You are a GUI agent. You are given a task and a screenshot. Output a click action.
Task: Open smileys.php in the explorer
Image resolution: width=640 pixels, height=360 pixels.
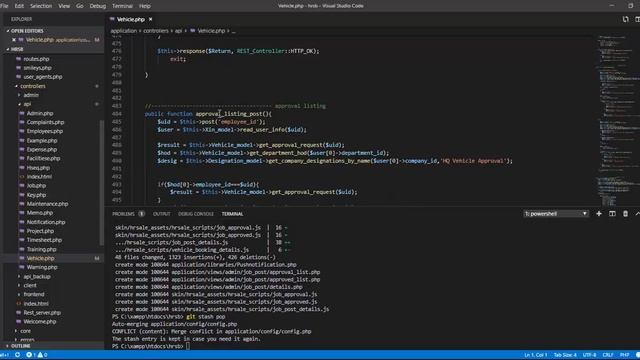[x=37, y=68]
